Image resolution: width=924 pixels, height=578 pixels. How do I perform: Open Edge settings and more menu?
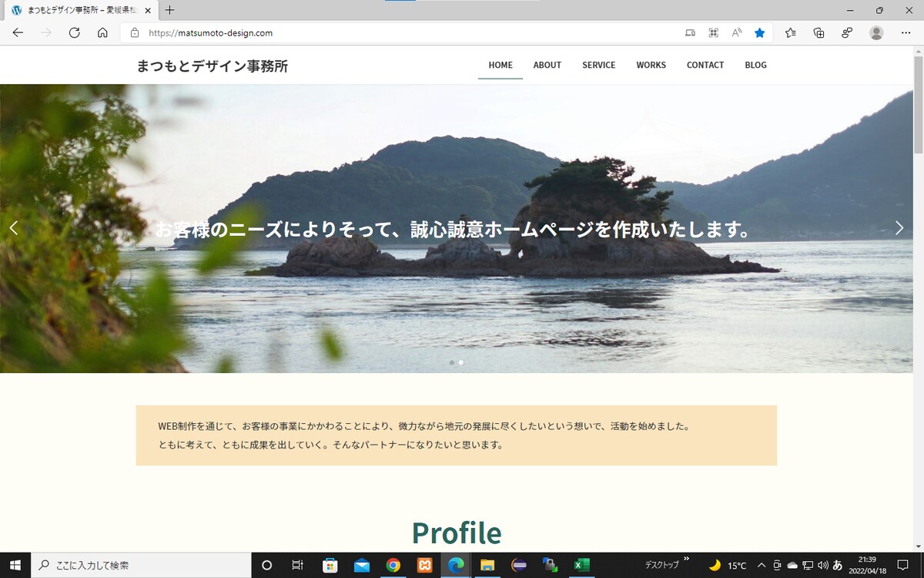[906, 33]
